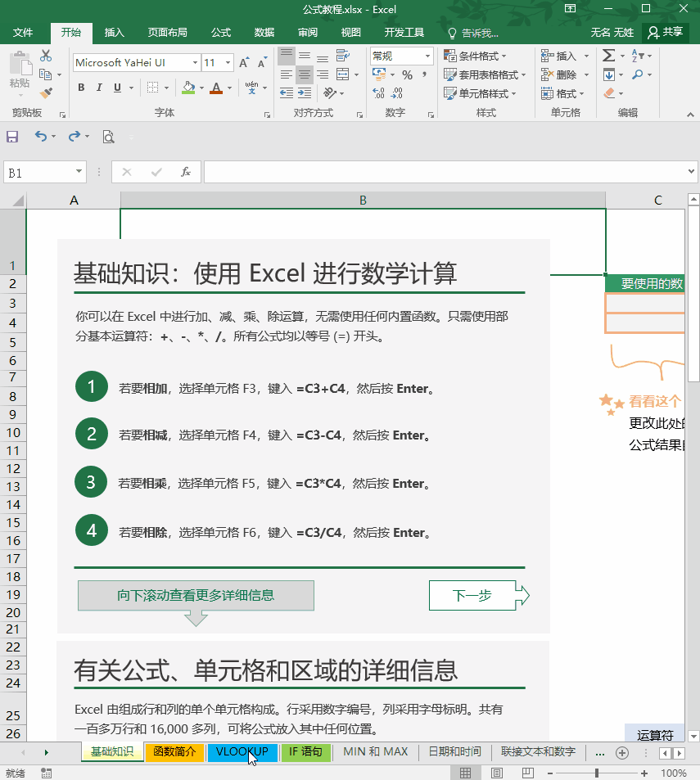Open Find and Select magnifier
Viewport: 700px width, 780px height.
(637, 74)
